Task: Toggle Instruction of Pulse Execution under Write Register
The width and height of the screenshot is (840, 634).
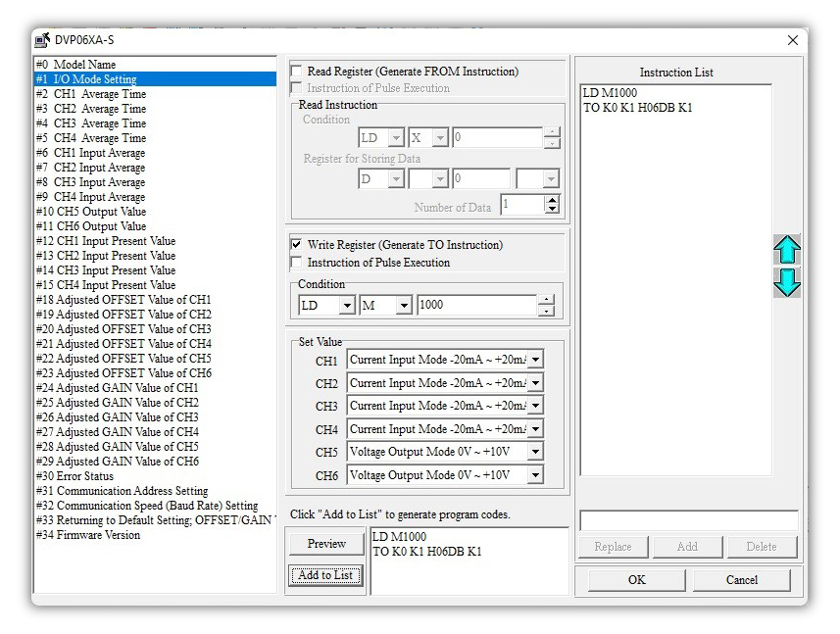Action: (297, 263)
